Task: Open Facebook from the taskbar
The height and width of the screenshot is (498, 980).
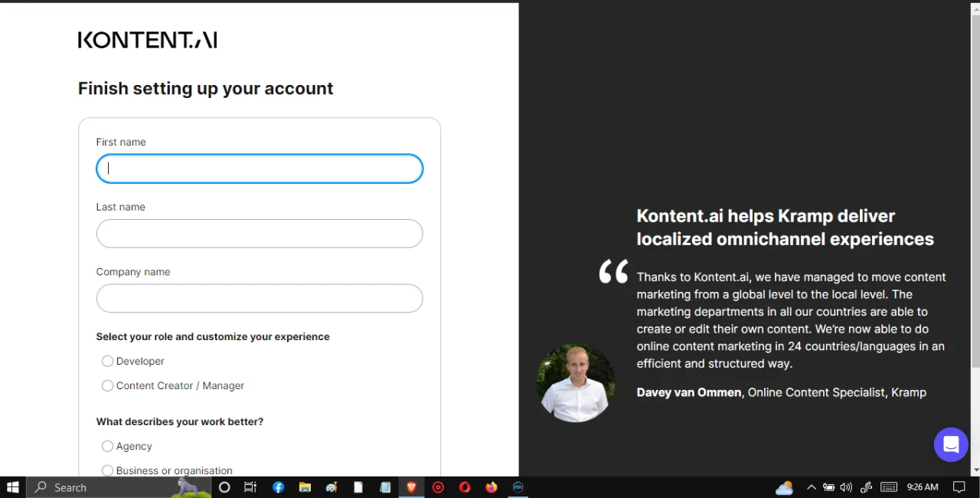Action: (279, 487)
